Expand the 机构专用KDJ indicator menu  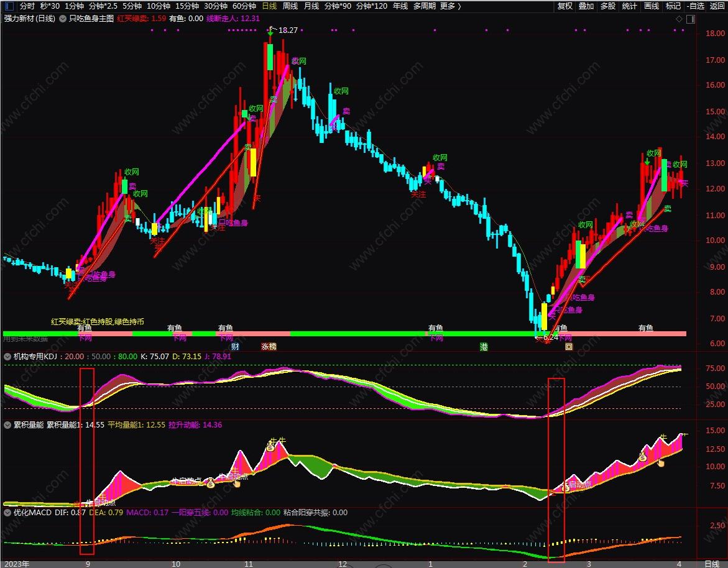tap(7, 357)
